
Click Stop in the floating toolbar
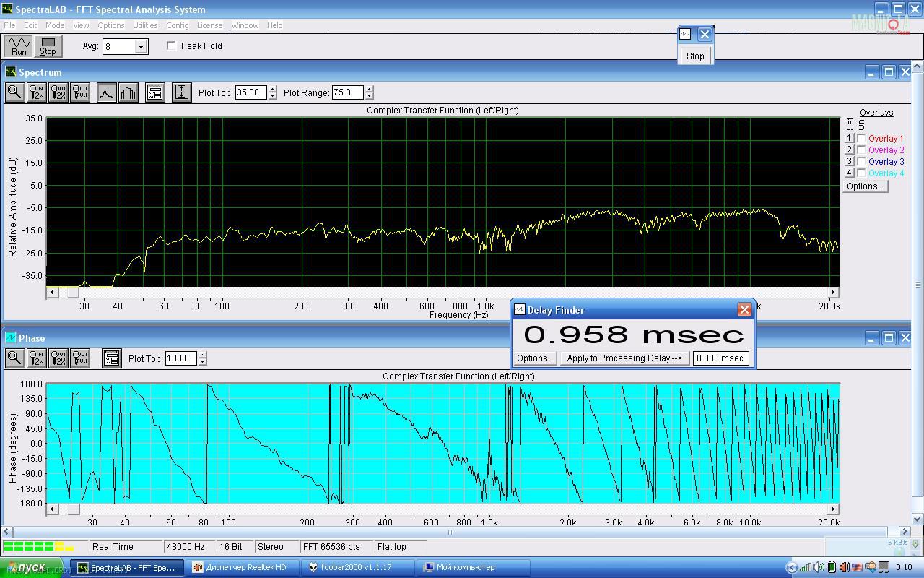pos(695,56)
